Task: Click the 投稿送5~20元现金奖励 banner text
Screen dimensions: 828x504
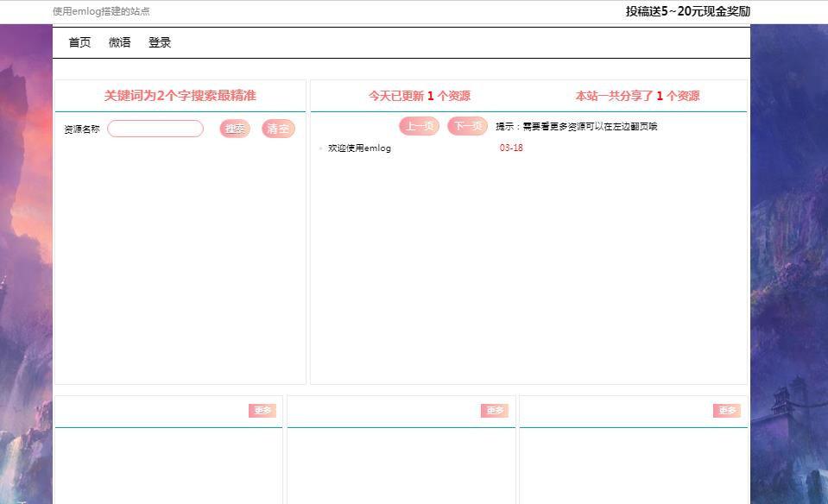Action: (x=688, y=11)
